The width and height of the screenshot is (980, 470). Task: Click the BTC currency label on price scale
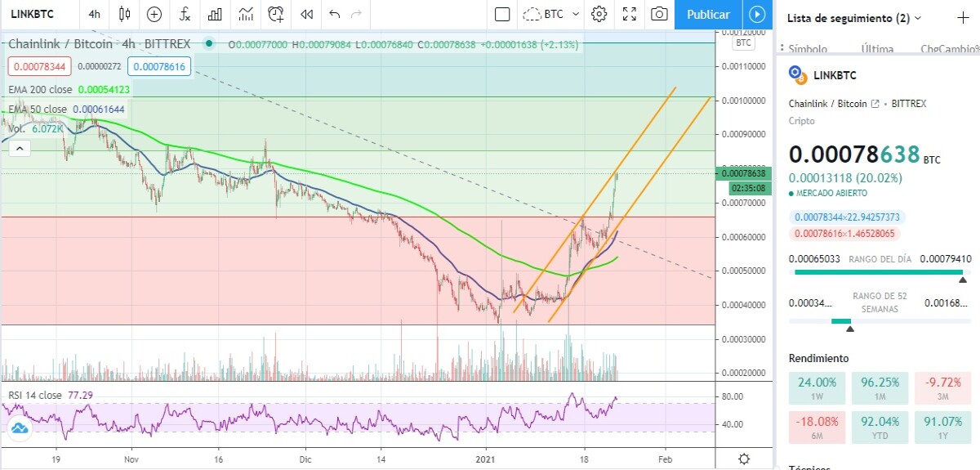(x=743, y=43)
